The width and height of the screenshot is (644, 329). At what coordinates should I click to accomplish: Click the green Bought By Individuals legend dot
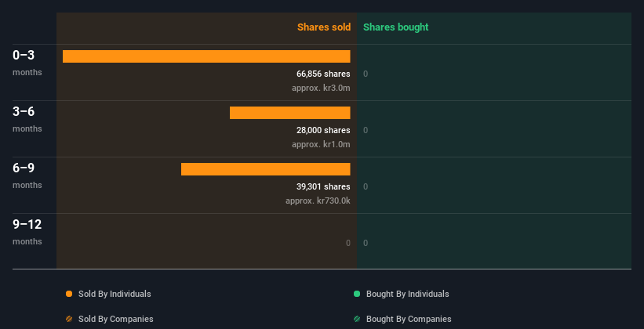tap(357, 294)
